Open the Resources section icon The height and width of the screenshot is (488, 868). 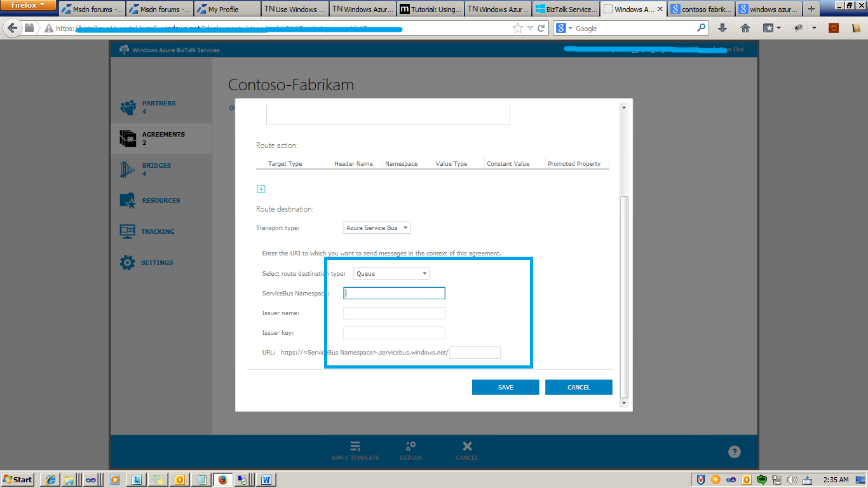[x=128, y=201]
